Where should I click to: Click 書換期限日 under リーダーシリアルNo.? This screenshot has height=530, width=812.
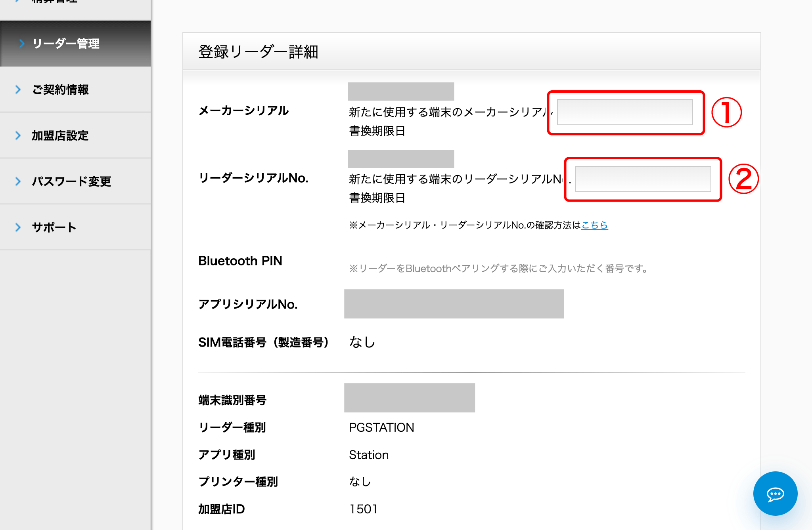[x=377, y=198]
